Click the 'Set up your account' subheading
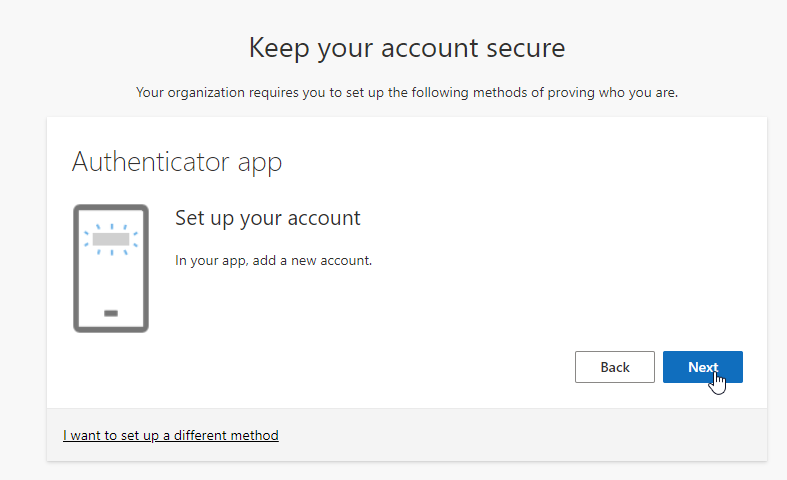This screenshot has height=480, width=787. click(x=267, y=218)
